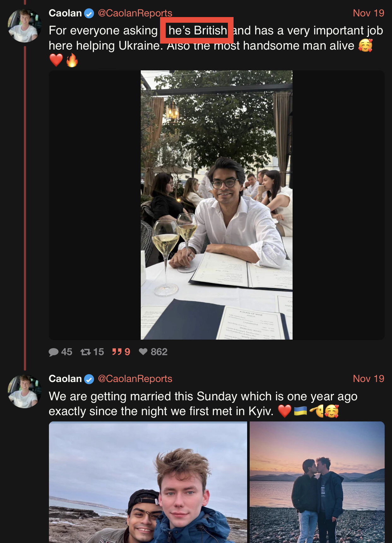Open the sunset kiss photo by the lake

317,482
